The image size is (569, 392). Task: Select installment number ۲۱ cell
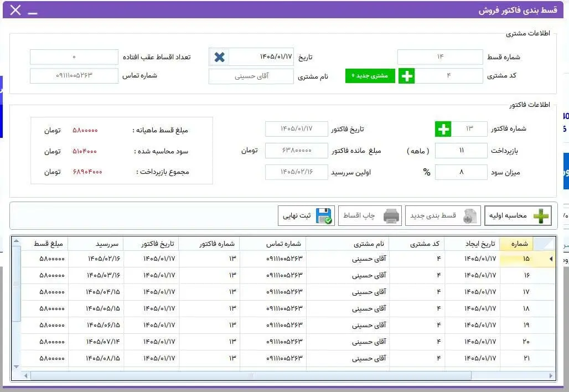point(517,359)
